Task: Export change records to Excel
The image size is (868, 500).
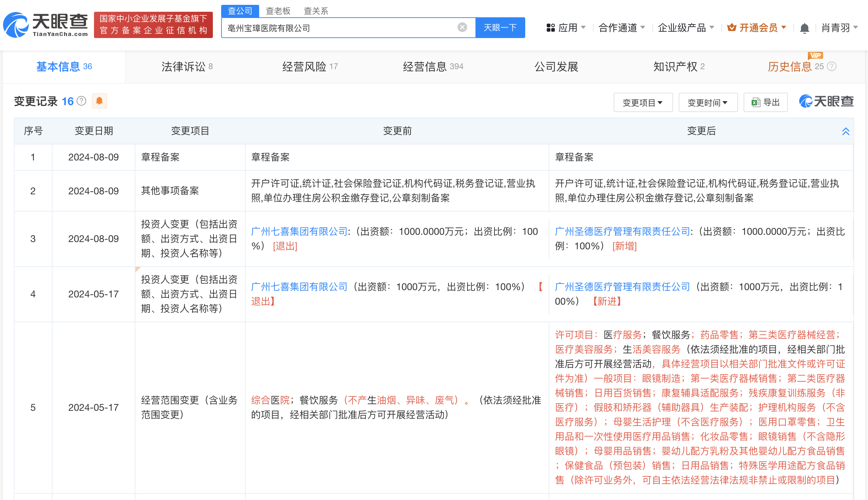Action: tap(765, 102)
